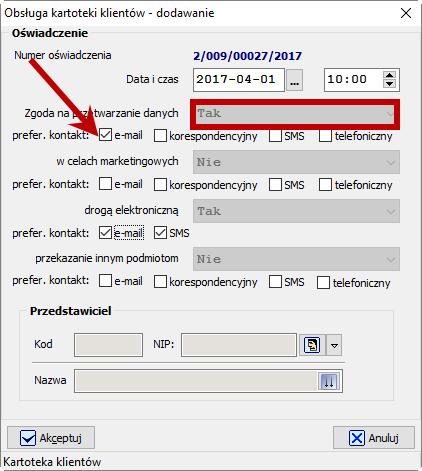Click the Kartoteka klientów status bar text
This screenshot has width=422, height=471.
52,462
